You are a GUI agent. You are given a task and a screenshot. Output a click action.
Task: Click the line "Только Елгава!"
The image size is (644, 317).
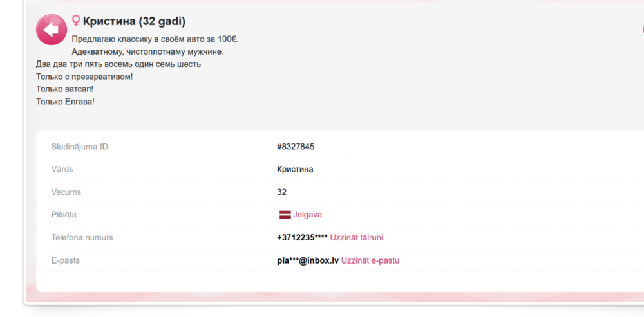pos(66,102)
